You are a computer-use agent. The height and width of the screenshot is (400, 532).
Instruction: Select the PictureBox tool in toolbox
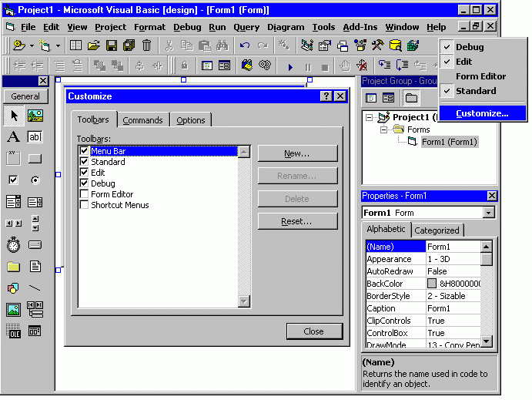[35, 116]
